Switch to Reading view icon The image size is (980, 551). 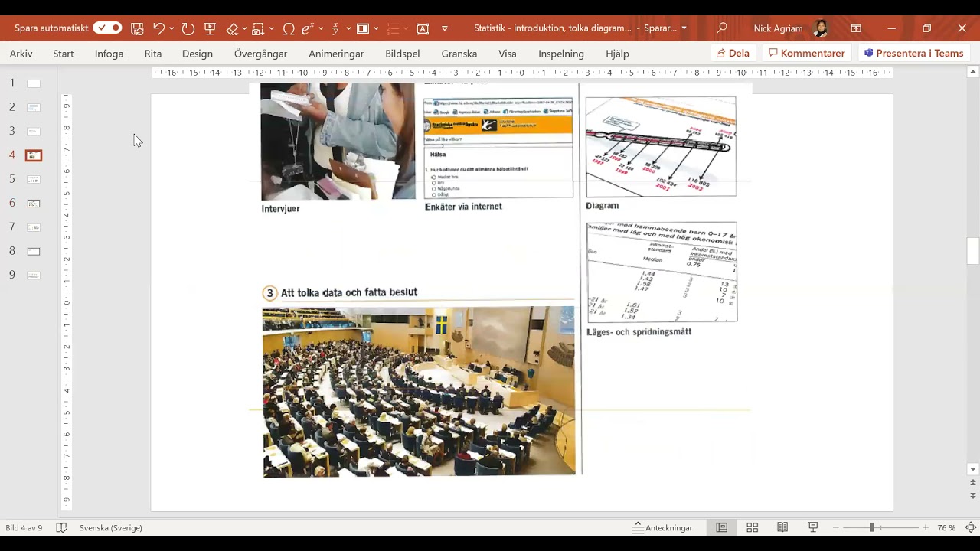point(782,528)
